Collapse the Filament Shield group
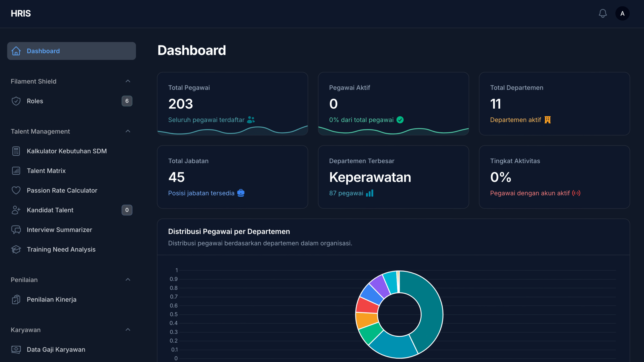Image resolution: width=644 pixels, height=362 pixels. pyautogui.click(x=128, y=81)
